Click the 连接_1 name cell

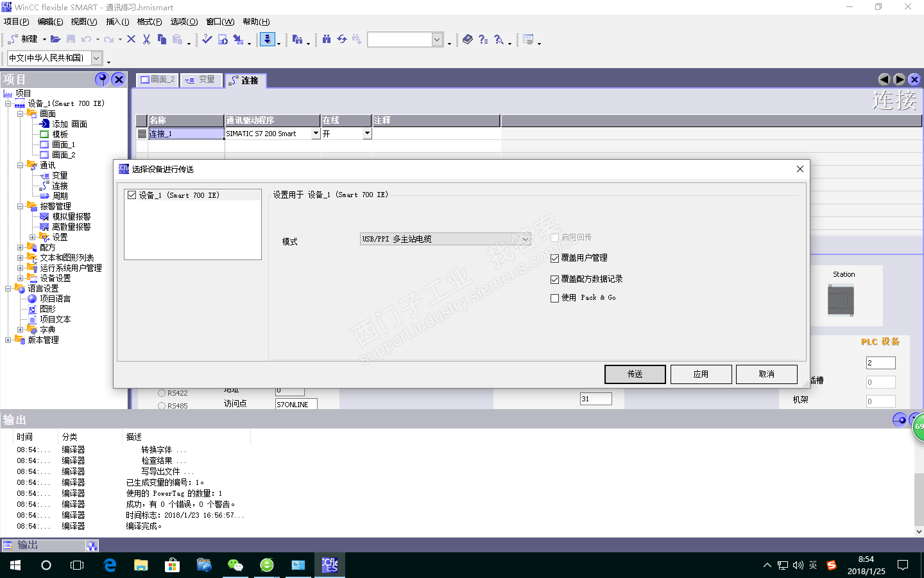[x=186, y=134]
